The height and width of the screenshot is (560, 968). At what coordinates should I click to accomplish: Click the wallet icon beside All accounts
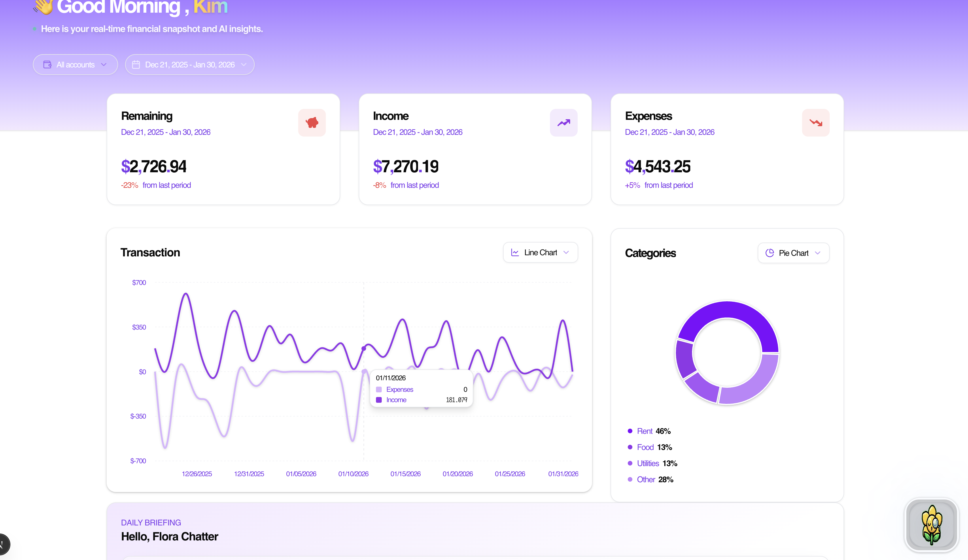coord(47,65)
